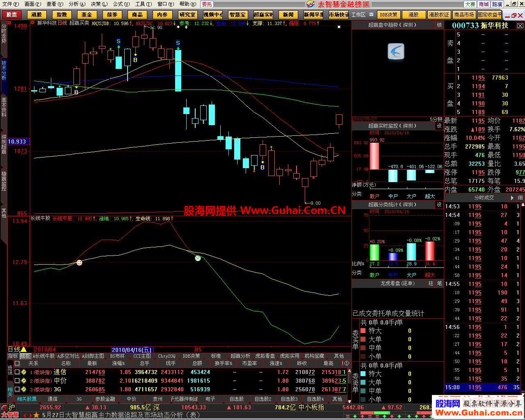The width and height of the screenshot is (525, 420).
Task: Click the 笔 button in 龙虎看盘 header
Action: coord(439,283)
